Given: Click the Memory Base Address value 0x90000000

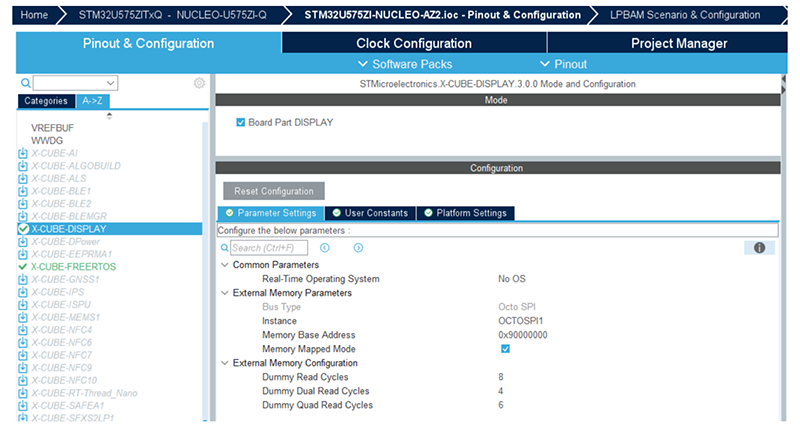Looking at the screenshot, I should tap(522, 335).
